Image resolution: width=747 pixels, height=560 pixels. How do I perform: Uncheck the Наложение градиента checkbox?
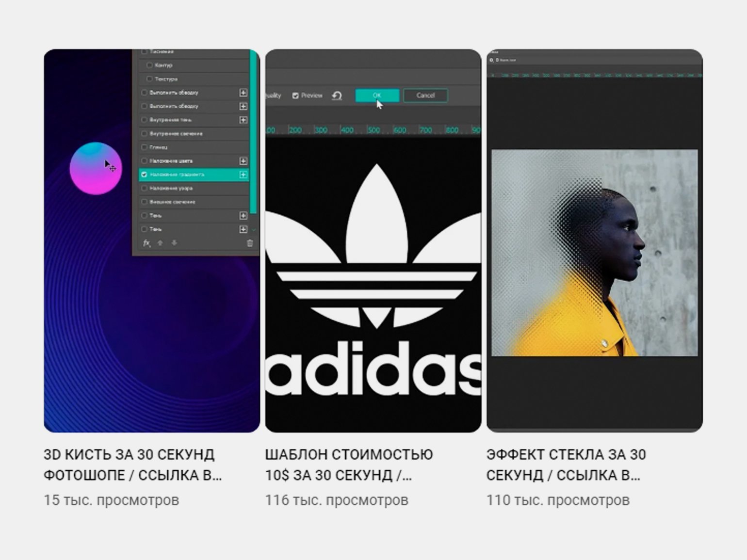[144, 175]
